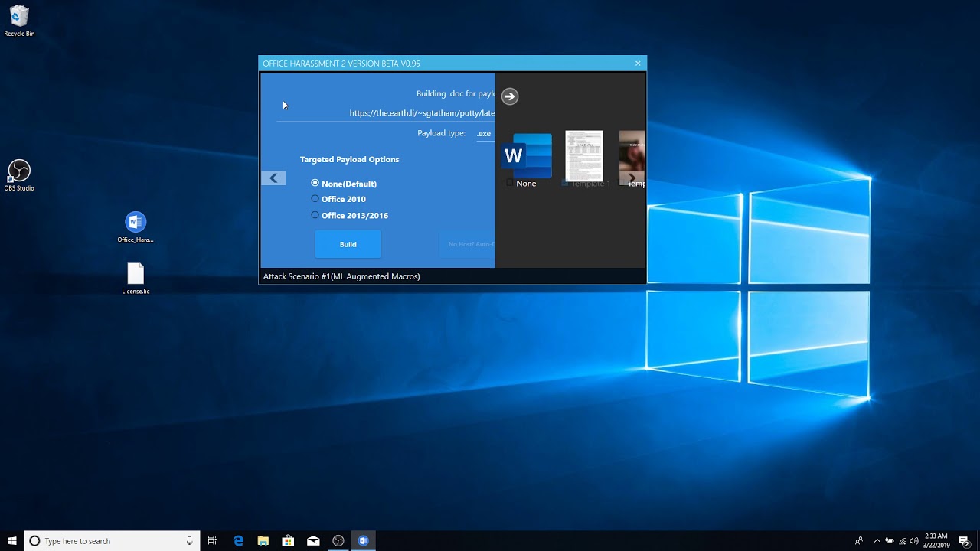Select the Office_Hara... Word file icon
This screenshot has height=551, width=980.
(x=136, y=227)
